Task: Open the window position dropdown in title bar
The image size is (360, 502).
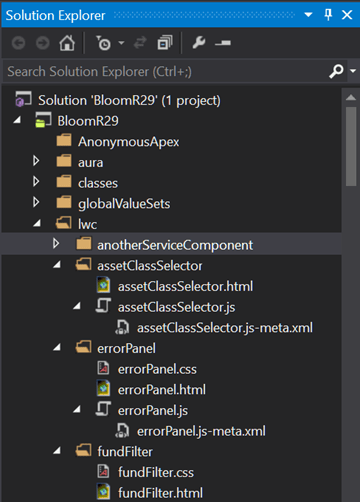Action: (308, 15)
